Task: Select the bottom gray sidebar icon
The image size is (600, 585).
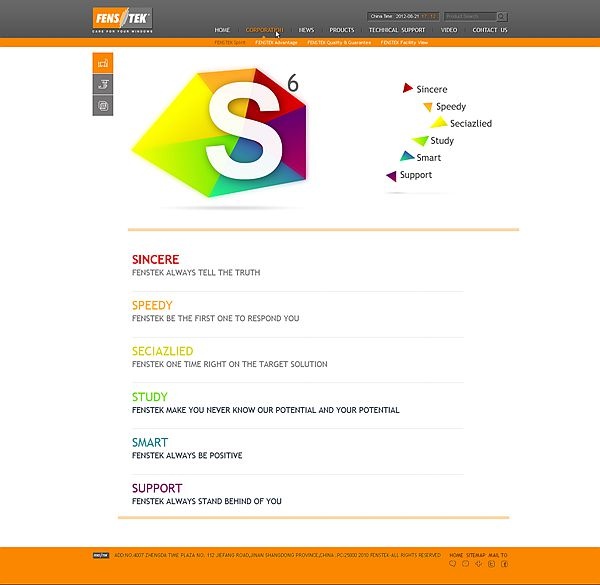Action: 103,105
